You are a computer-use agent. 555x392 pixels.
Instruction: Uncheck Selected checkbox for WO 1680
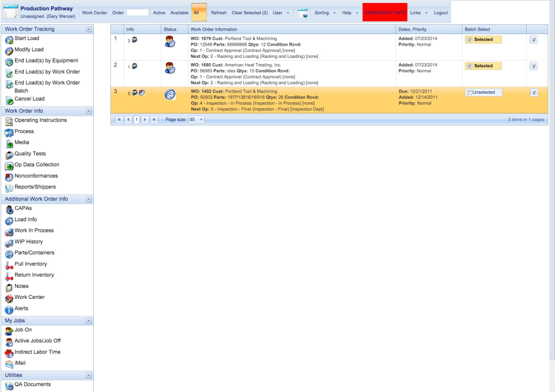469,66
